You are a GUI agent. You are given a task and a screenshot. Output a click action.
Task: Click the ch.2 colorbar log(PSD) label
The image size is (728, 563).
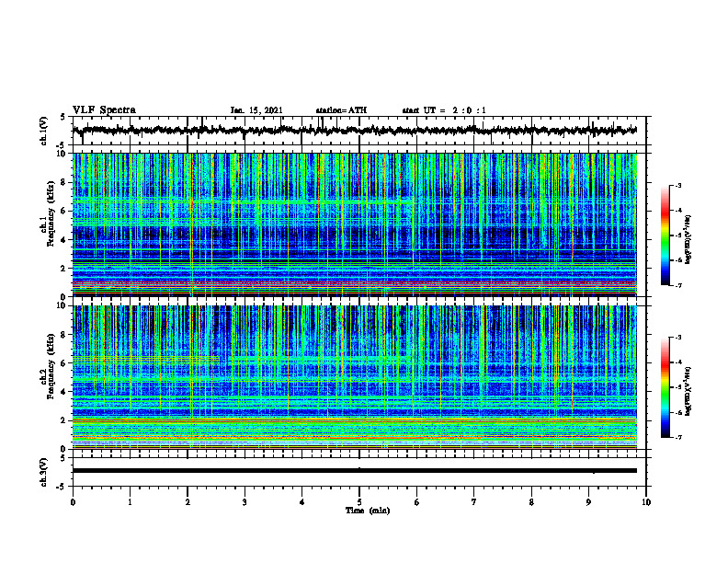coord(688,391)
